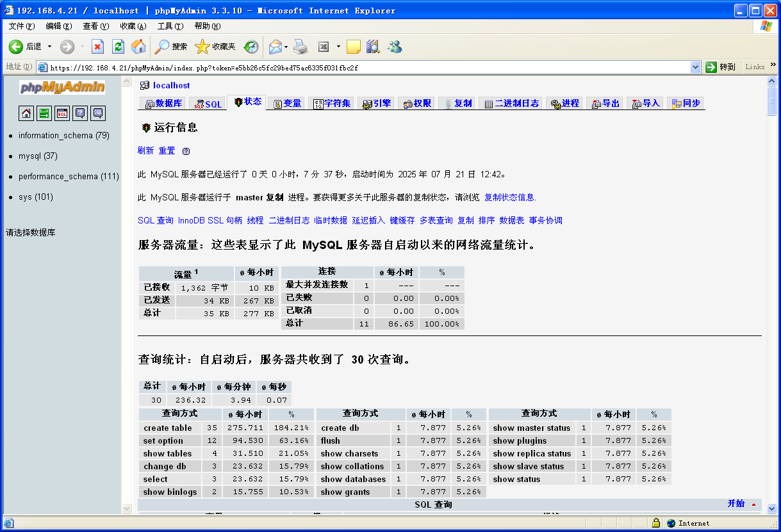Click the main page scrollbar down arrow
The width and height of the screenshot is (781, 532).
coord(772,508)
